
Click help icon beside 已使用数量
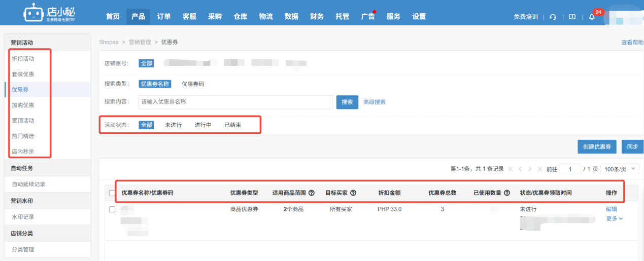click(x=507, y=193)
